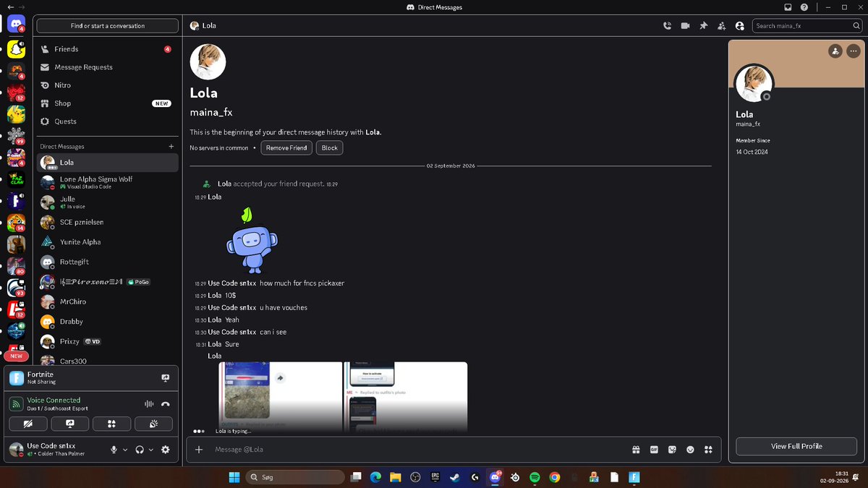Share the Fortnite screen from the activity panel

[165, 377]
